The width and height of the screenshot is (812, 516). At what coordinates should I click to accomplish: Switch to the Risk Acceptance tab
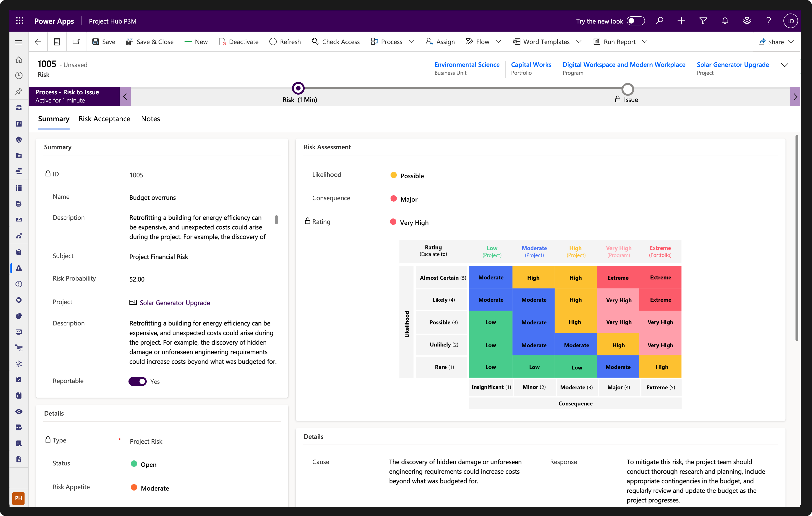104,119
